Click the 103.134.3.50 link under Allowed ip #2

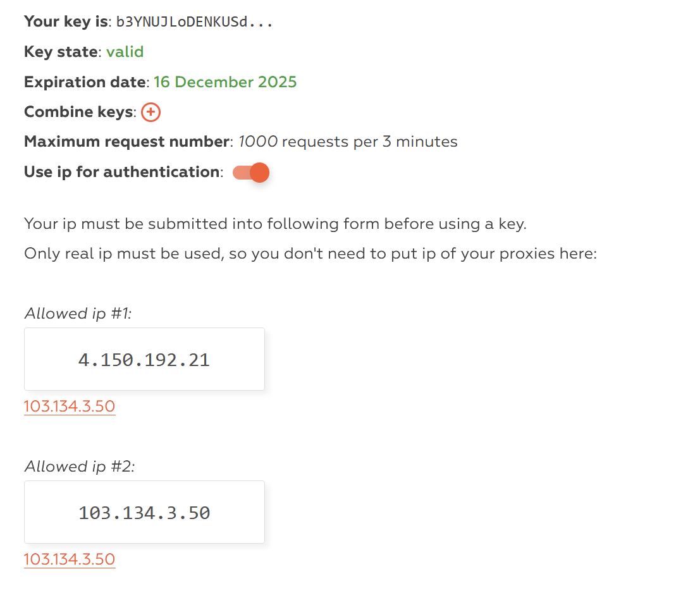coord(70,559)
